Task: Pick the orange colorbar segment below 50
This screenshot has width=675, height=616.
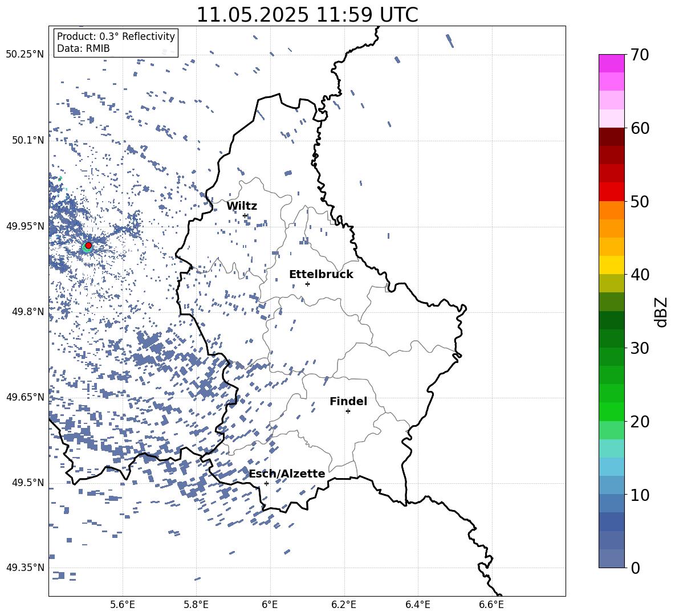Action: tap(612, 210)
